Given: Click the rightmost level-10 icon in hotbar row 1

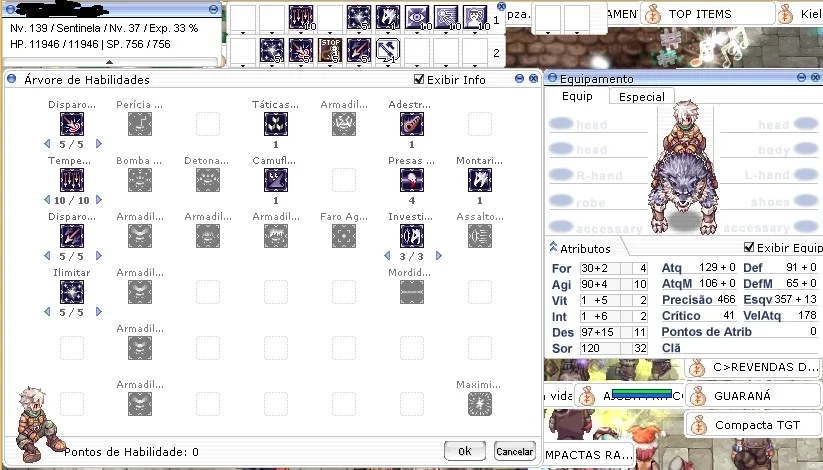Looking at the screenshot, I should pyautogui.click(x=475, y=18).
